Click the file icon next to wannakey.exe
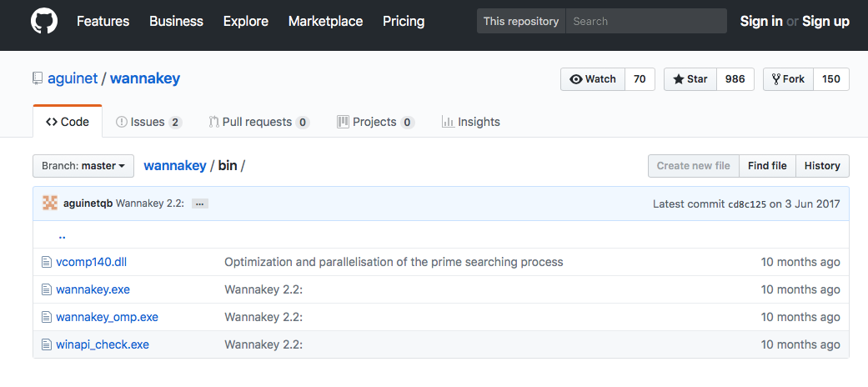The width and height of the screenshot is (868, 387). pyautogui.click(x=47, y=289)
